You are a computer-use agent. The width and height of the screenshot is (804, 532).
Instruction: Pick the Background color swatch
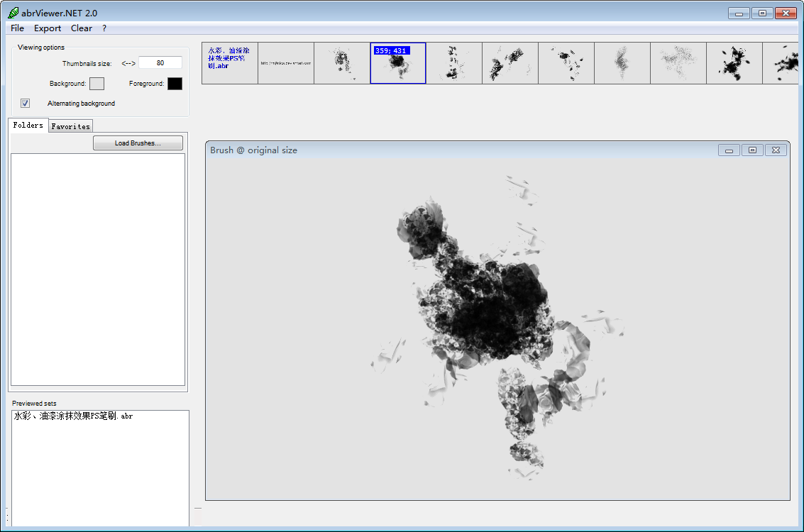click(x=97, y=84)
